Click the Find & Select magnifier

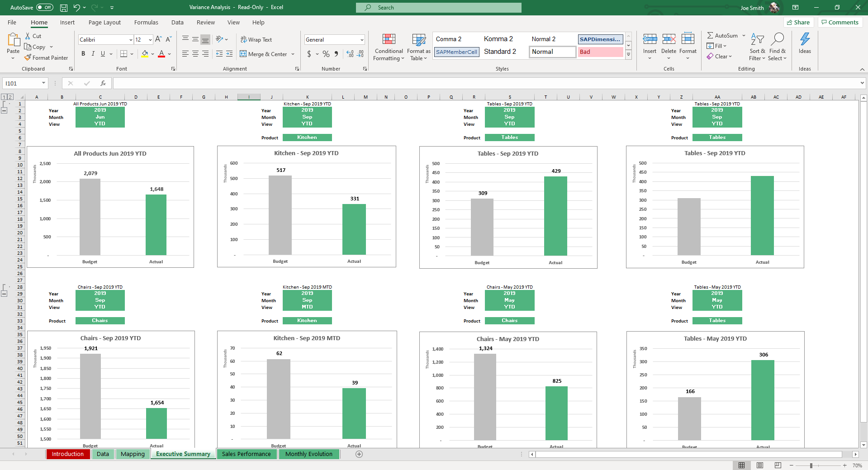[778, 39]
